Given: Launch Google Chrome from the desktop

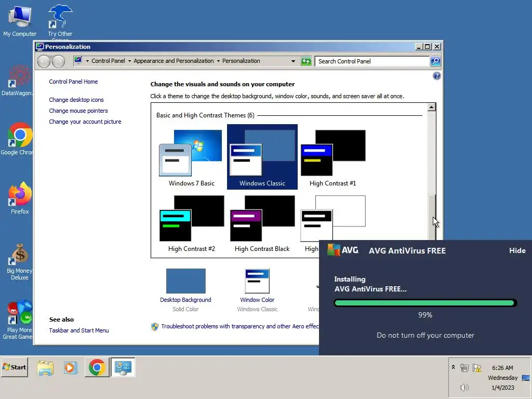Looking at the screenshot, I should coord(18,138).
